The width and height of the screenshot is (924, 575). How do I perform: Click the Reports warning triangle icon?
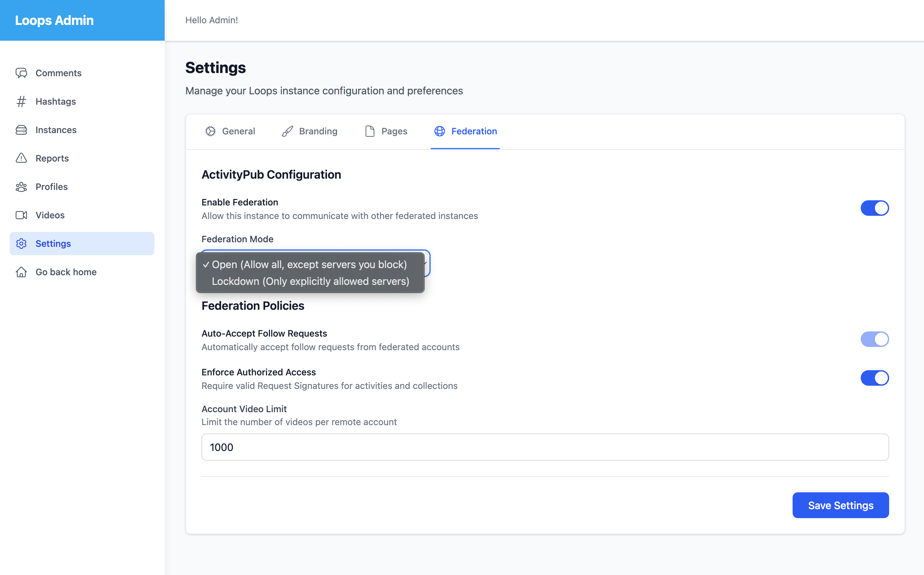tap(21, 158)
